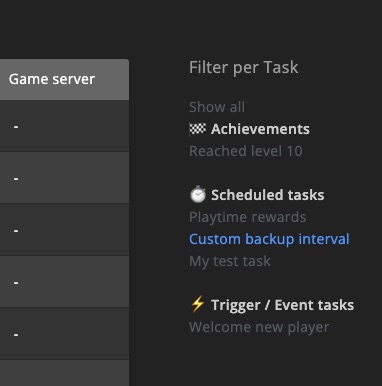Screen dimensions: 382x386
Task: Click the Scheduled tasks category heading
Action: [268, 195]
